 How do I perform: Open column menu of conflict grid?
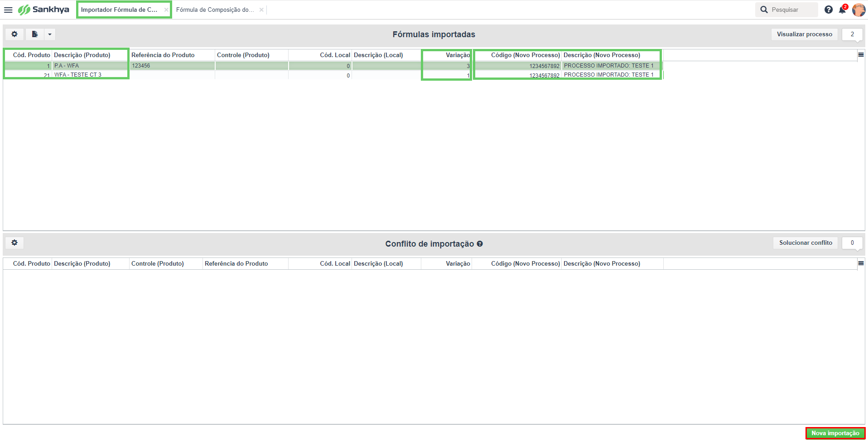pos(861,263)
